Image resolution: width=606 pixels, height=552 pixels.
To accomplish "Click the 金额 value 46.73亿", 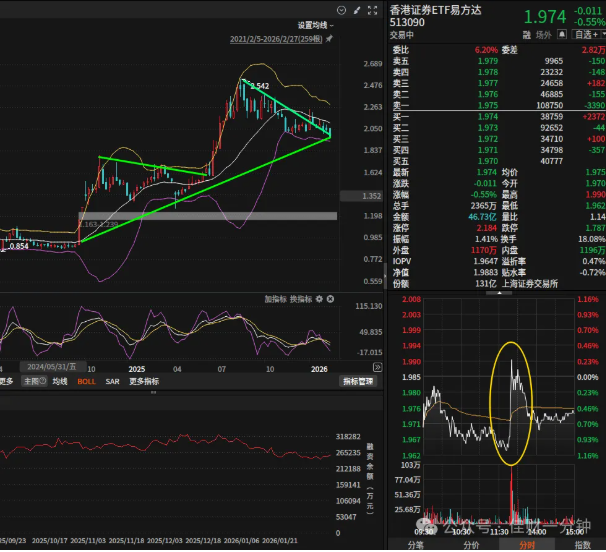I will click(x=482, y=217).
